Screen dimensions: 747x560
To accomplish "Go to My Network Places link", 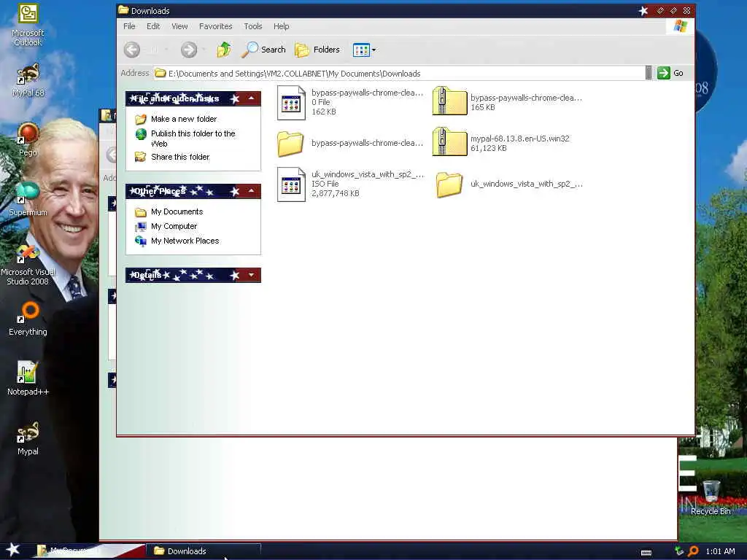I will click(x=185, y=241).
